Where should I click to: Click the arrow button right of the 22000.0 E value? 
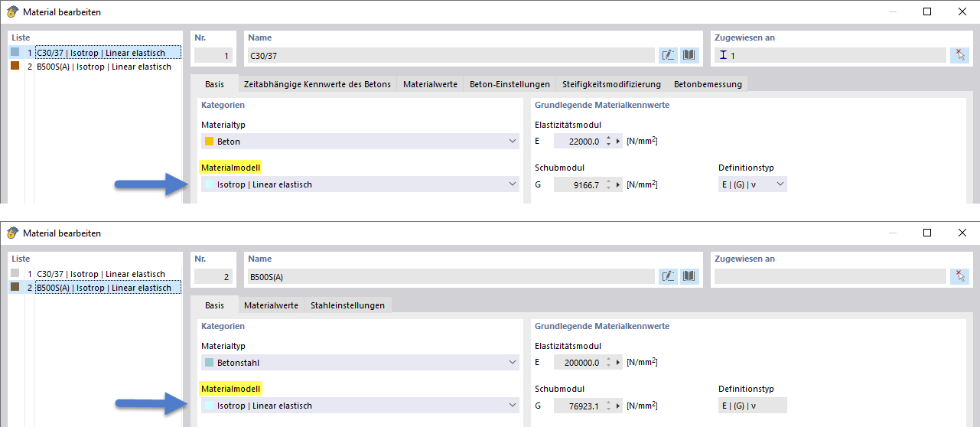(x=618, y=141)
